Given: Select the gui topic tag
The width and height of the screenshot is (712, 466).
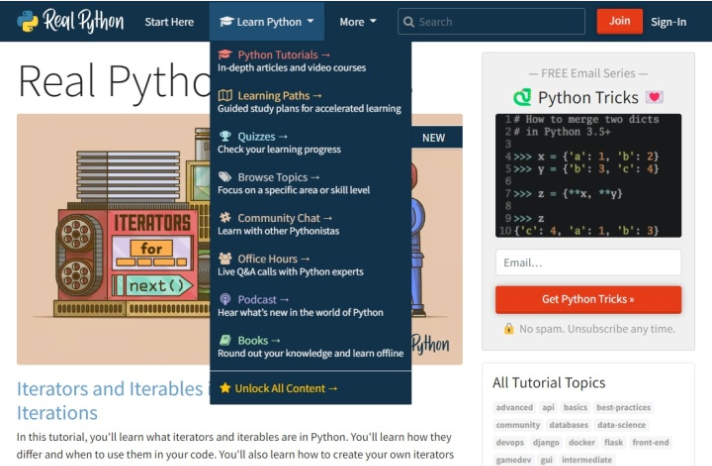Looking at the screenshot, I should click(546, 460).
